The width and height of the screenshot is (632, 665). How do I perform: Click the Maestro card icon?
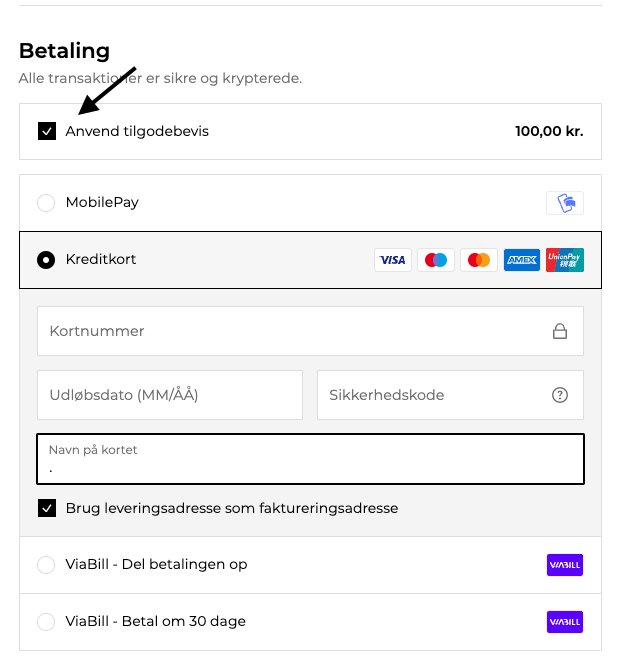[436, 260]
